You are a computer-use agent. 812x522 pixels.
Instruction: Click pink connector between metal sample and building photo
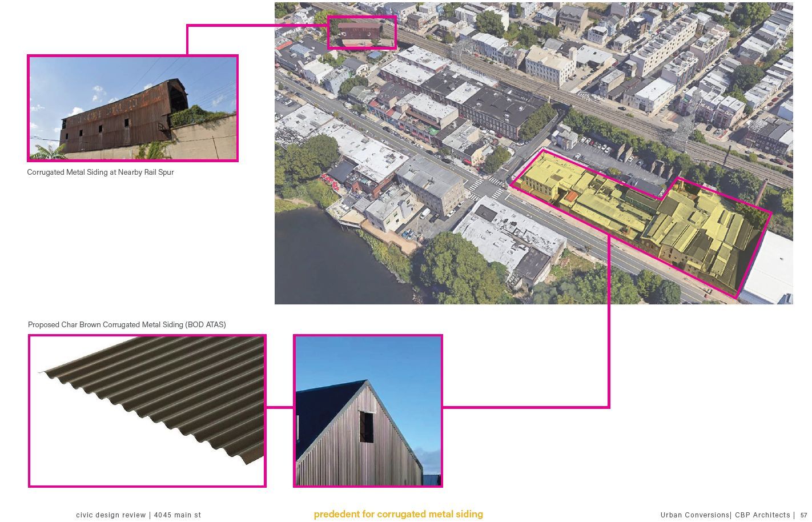[280, 407]
